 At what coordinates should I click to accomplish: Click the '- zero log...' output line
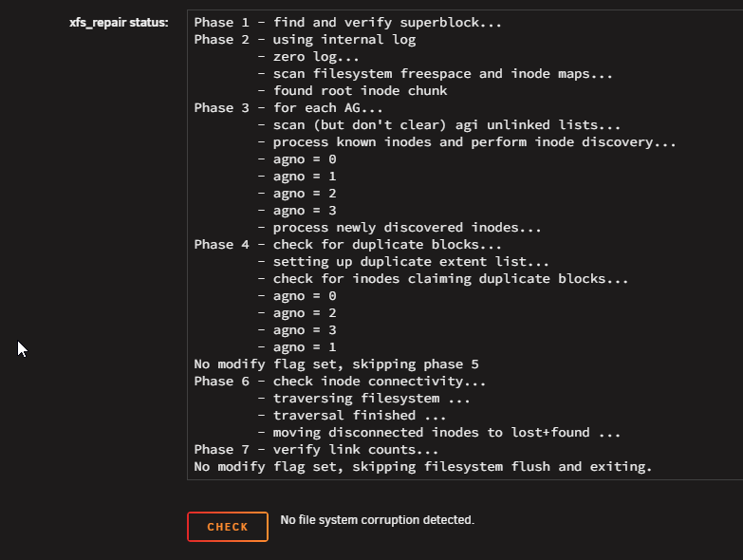tap(308, 56)
